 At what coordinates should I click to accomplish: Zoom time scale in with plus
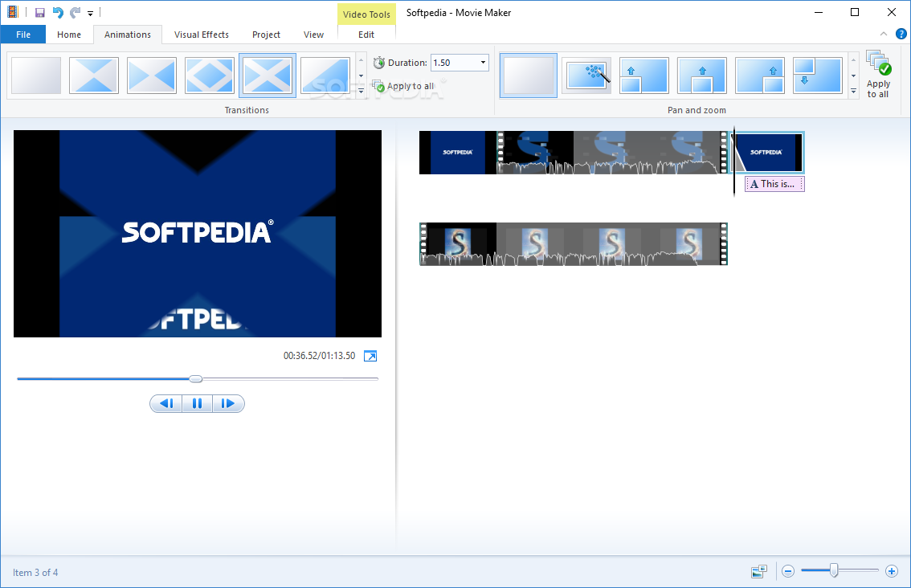pyautogui.click(x=892, y=572)
